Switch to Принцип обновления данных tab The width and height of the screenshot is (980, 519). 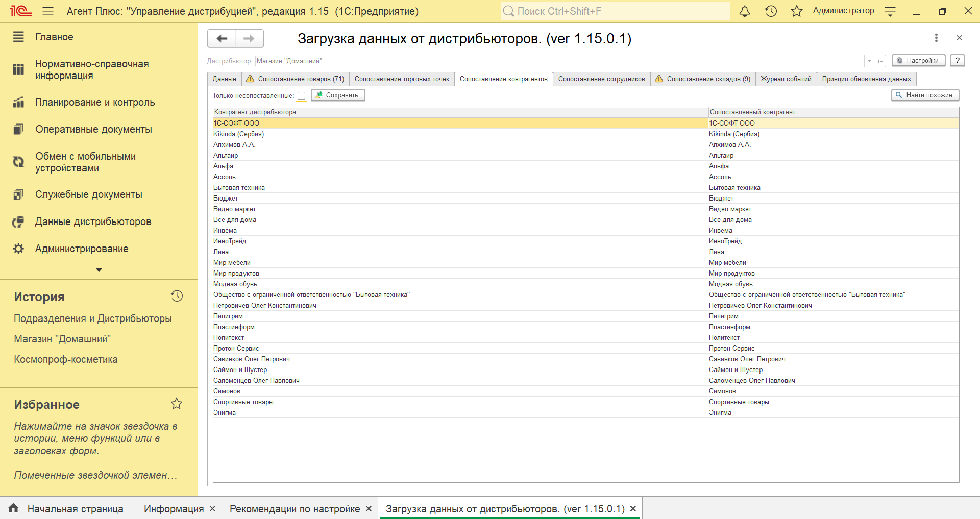point(866,79)
